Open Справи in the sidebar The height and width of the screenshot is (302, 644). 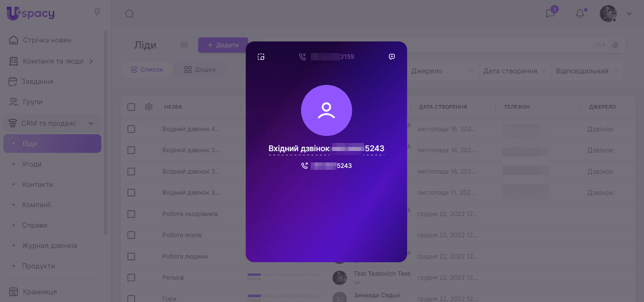coord(35,225)
